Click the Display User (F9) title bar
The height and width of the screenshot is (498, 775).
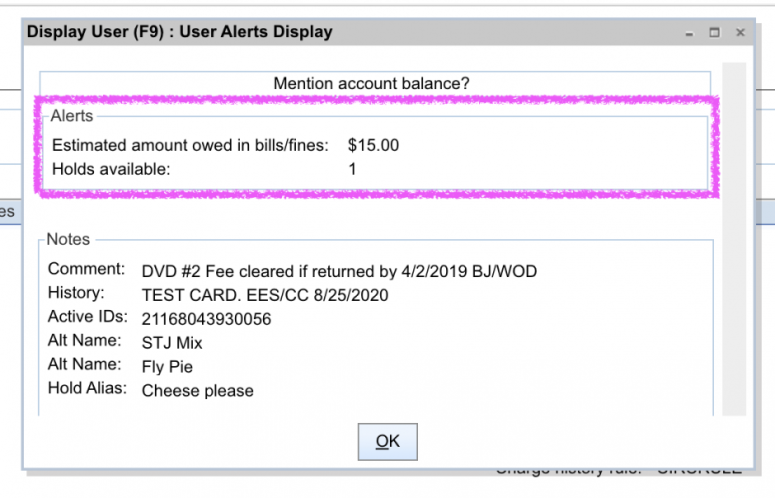pyautogui.click(x=180, y=32)
